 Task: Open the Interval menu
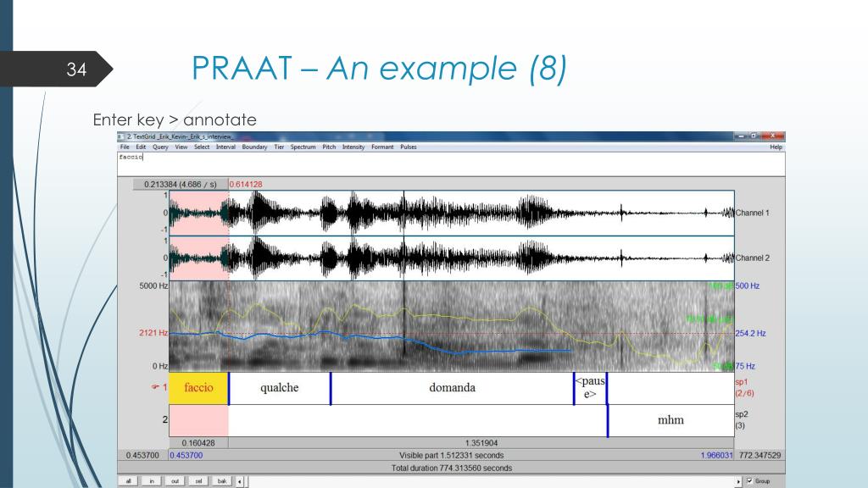225,147
